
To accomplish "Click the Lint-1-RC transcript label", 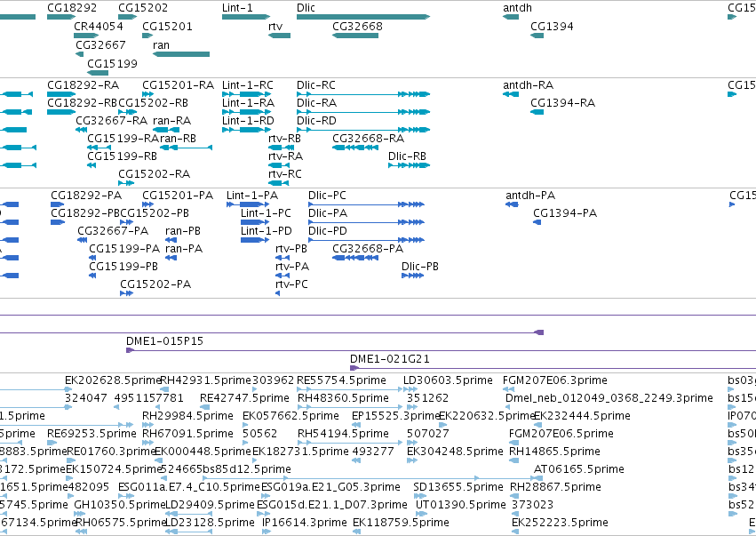I will pos(248,85).
